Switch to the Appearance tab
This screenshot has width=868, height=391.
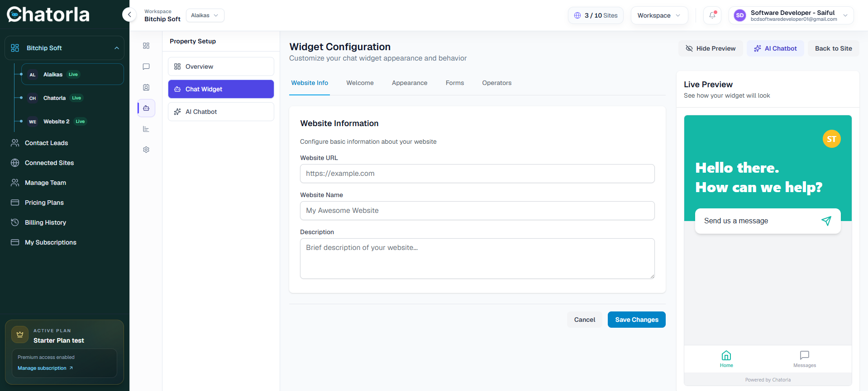(x=410, y=83)
